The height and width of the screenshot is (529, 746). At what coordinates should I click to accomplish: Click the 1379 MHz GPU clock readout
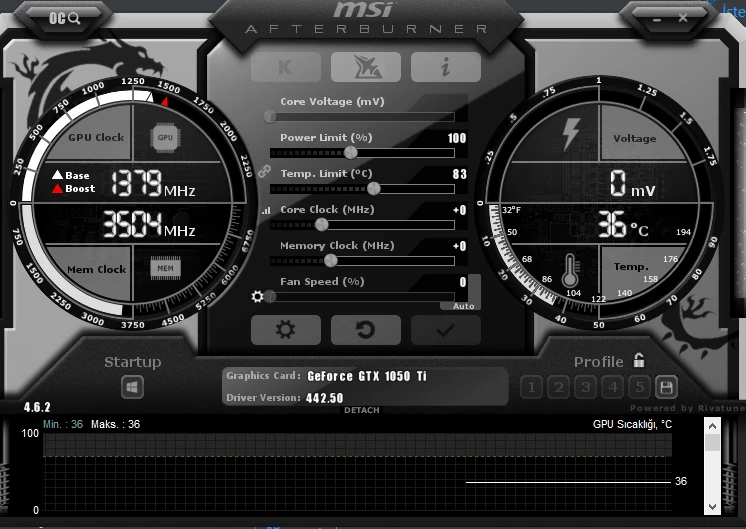153,183
